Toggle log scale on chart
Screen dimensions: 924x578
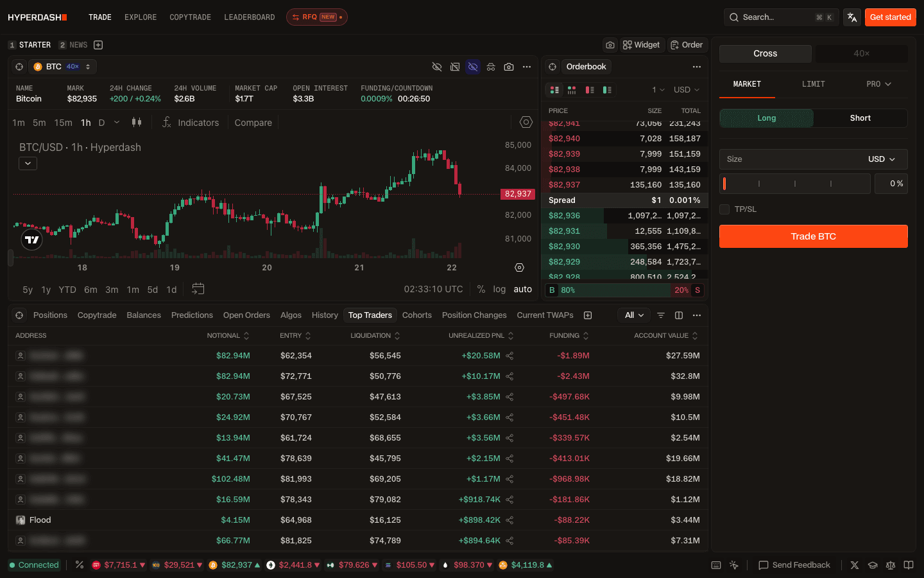[499, 289]
